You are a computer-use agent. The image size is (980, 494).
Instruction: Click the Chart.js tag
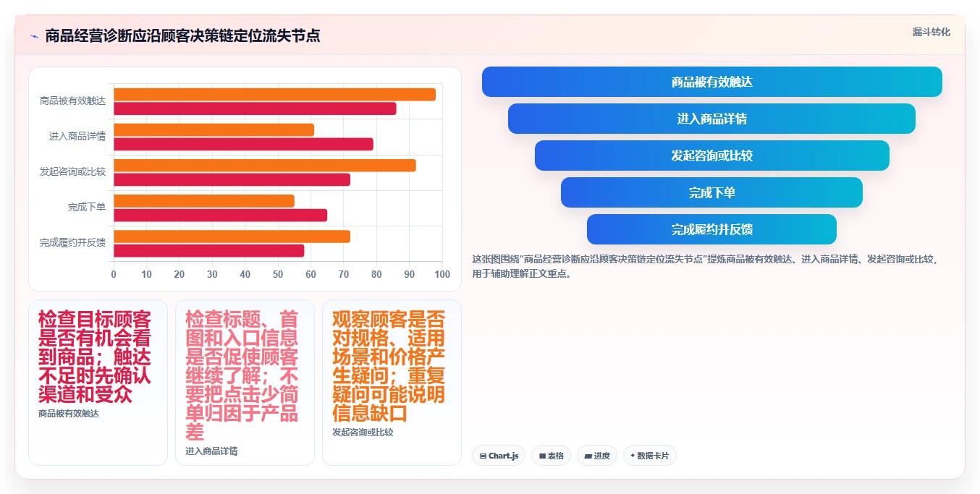pyautogui.click(x=499, y=456)
